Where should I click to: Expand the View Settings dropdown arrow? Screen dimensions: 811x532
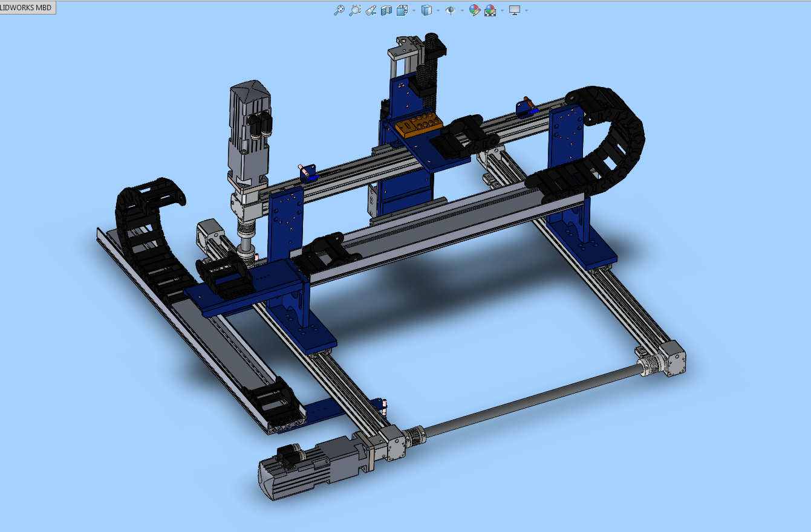tap(526, 10)
